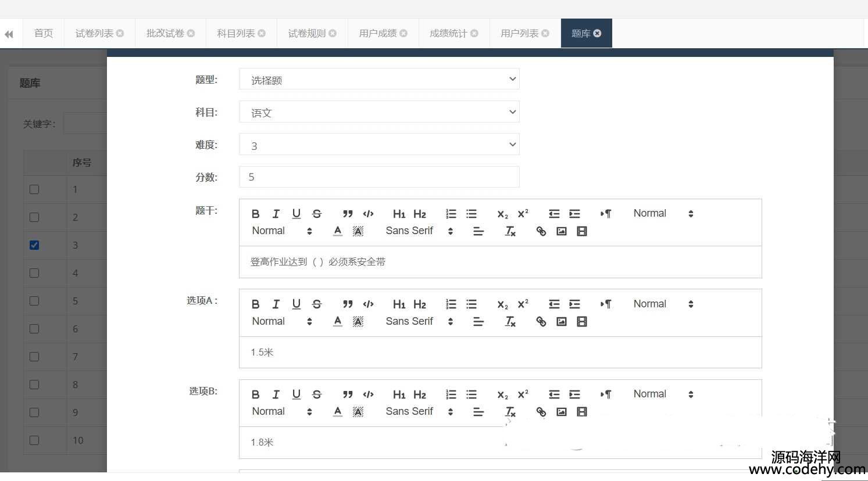Viewport: 868px width, 481px height.
Task: Insert image in the 题干 editor
Action: (x=562, y=231)
